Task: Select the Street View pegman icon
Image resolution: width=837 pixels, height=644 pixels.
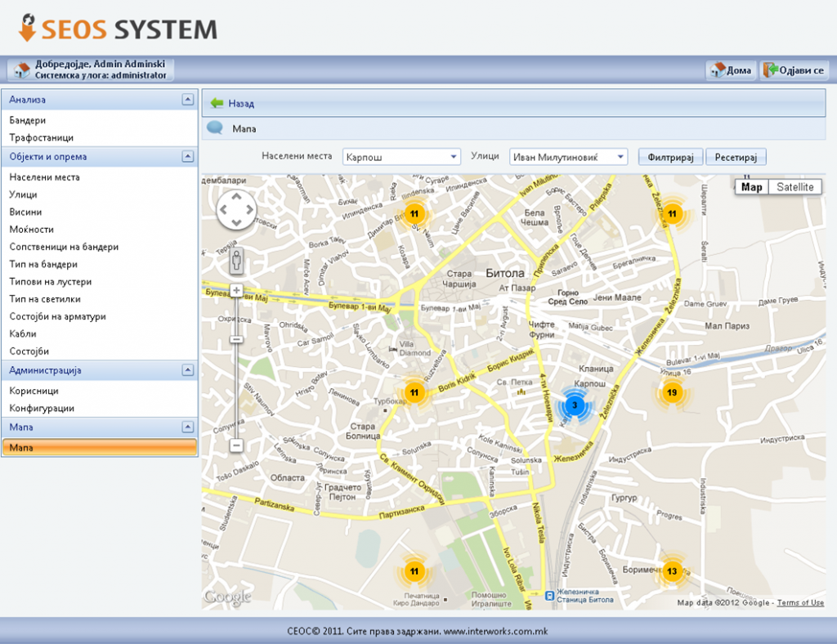Action: pyautogui.click(x=236, y=261)
